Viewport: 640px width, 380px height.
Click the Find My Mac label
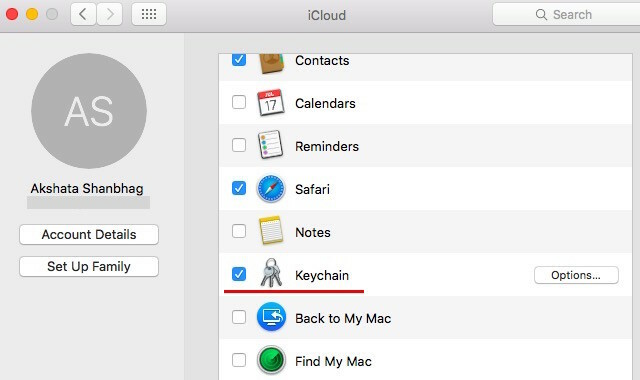click(x=333, y=362)
